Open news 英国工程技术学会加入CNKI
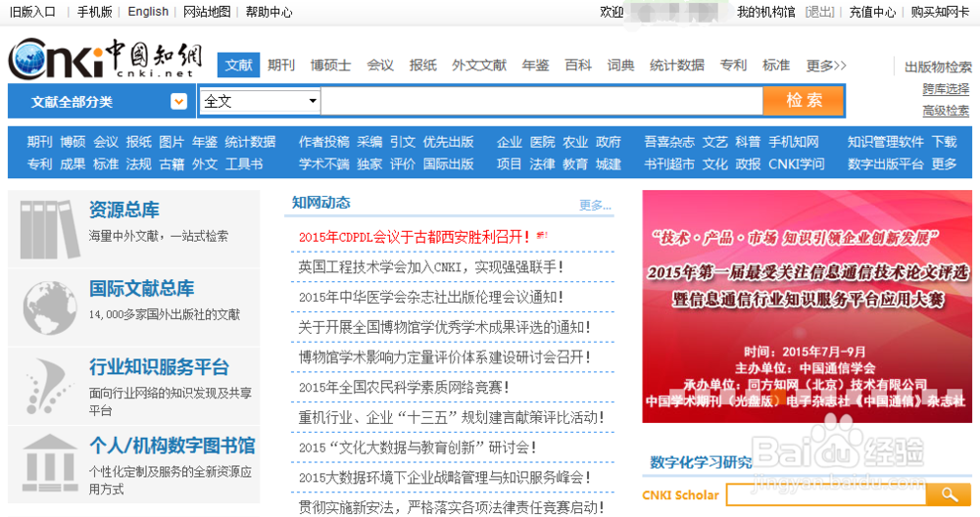Screen dimensions: 980x517 point(430,266)
